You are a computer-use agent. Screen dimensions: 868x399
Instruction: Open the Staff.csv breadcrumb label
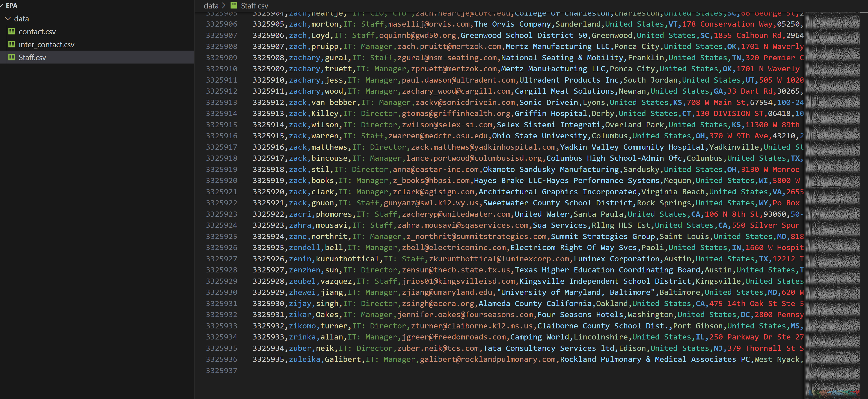tap(254, 5)
